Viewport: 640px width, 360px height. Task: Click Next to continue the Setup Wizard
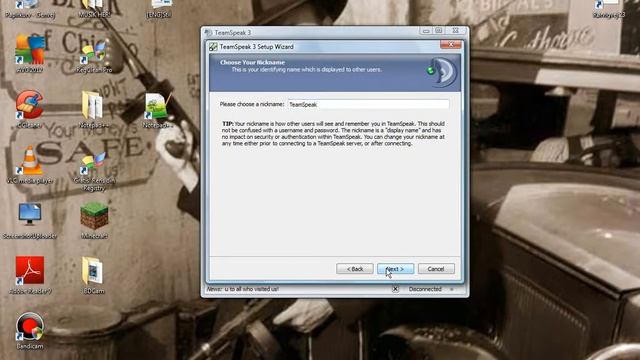395,269
